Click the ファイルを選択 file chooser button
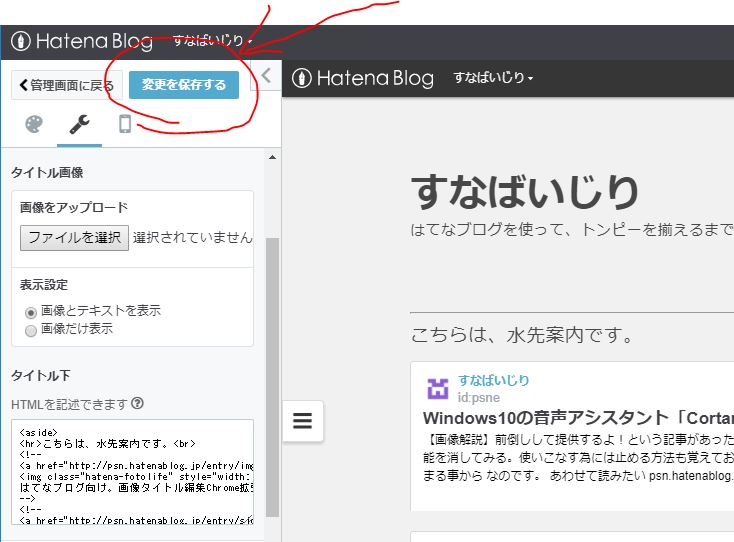Image resolution: width=734 pixels, height=542 pixels. 74,238
